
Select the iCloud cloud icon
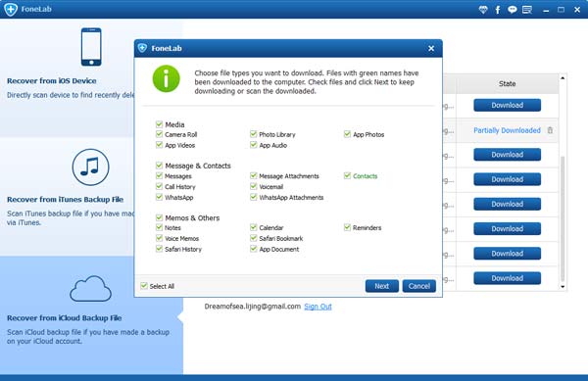(90, 289)
